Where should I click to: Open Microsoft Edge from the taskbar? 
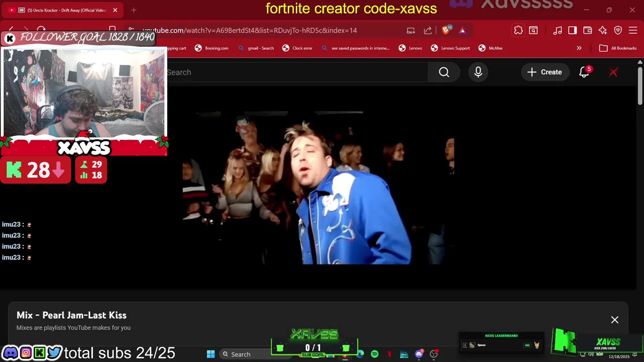[360, 354]
